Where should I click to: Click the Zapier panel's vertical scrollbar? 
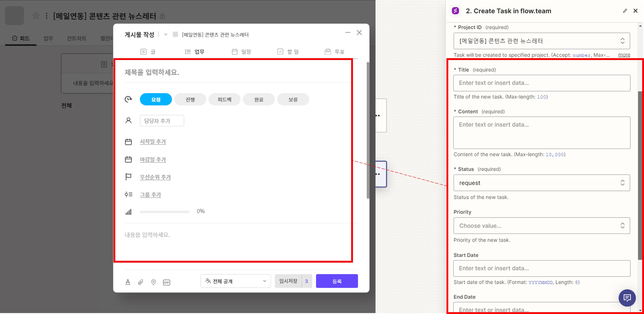tap(640, 175)
